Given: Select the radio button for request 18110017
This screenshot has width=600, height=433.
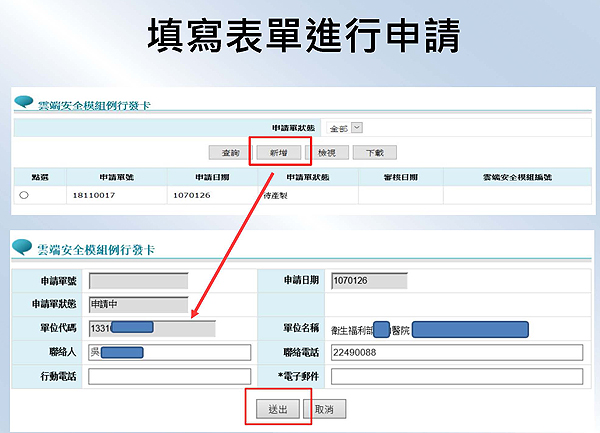Looking at the screenshot, I should [x=24, y=196].
